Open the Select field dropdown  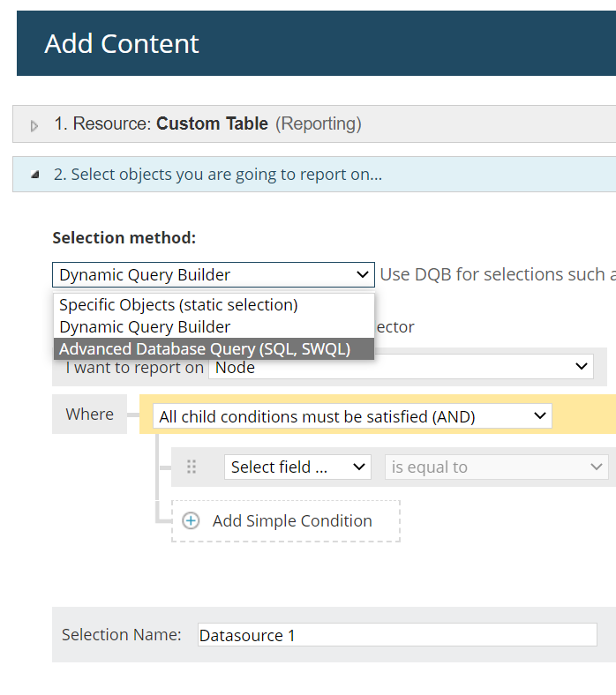(297, 467)
